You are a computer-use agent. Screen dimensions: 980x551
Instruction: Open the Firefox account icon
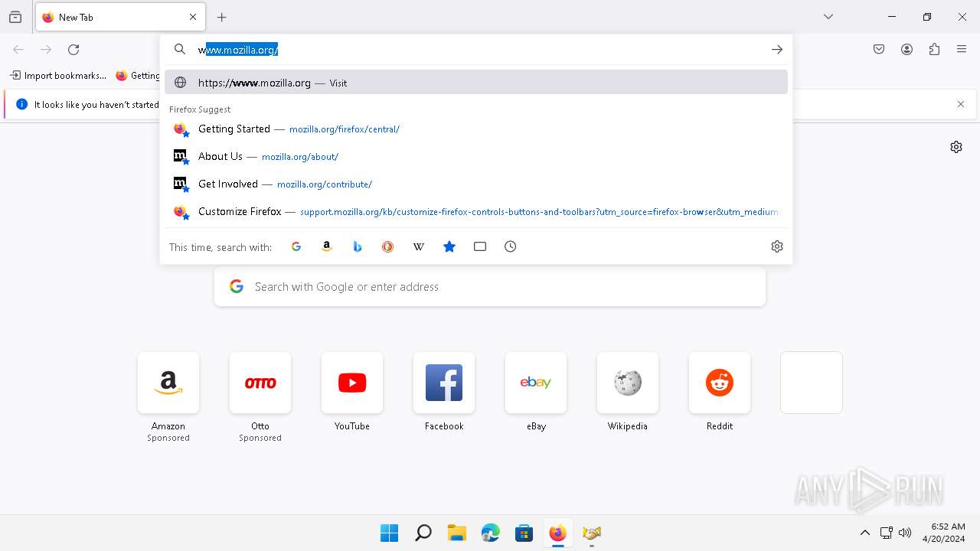coord(906,50)
